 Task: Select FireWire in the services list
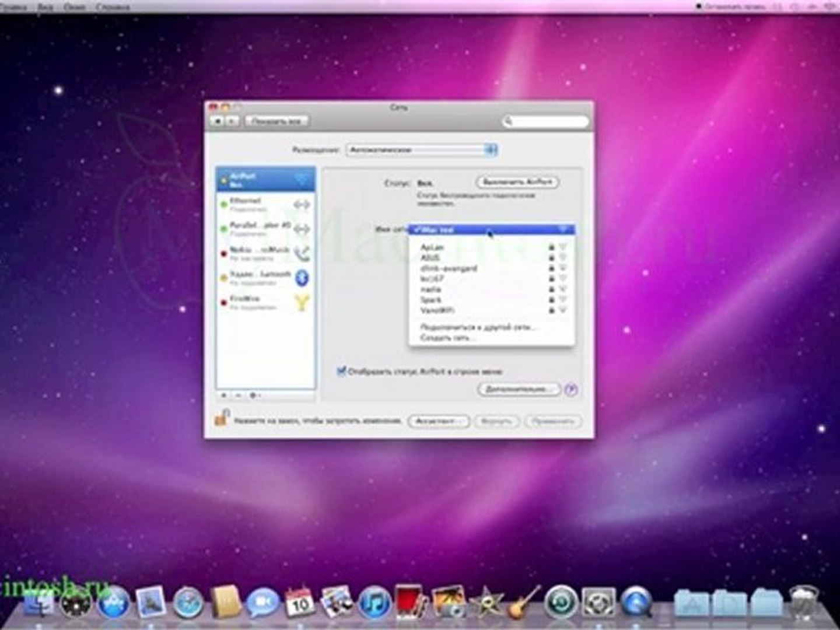point(266,302)
